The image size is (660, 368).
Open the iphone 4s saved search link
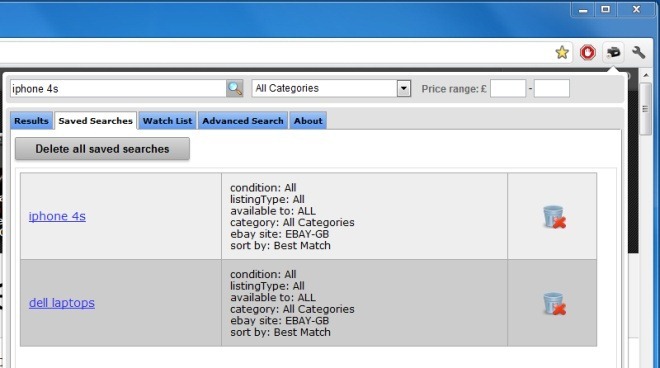(57, 216)
